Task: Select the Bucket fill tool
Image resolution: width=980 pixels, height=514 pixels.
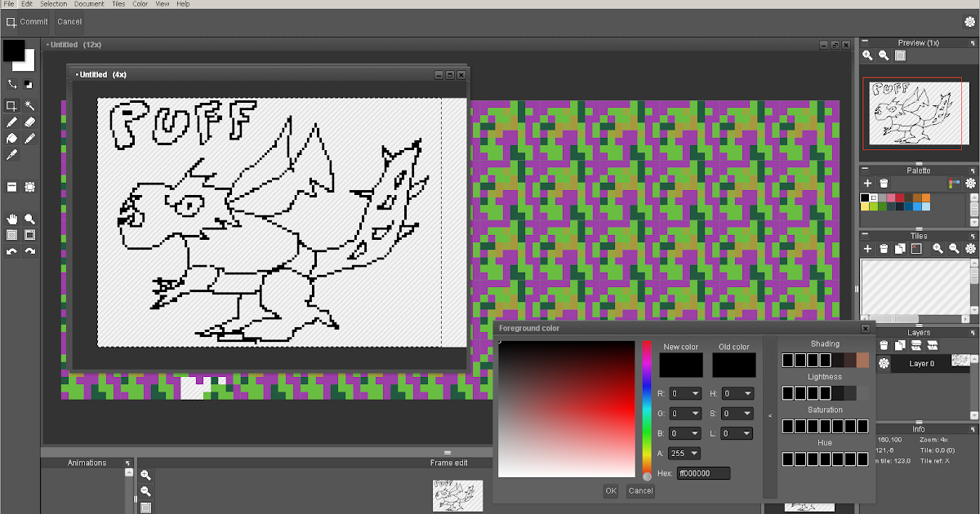Action: tap(11, 139)
